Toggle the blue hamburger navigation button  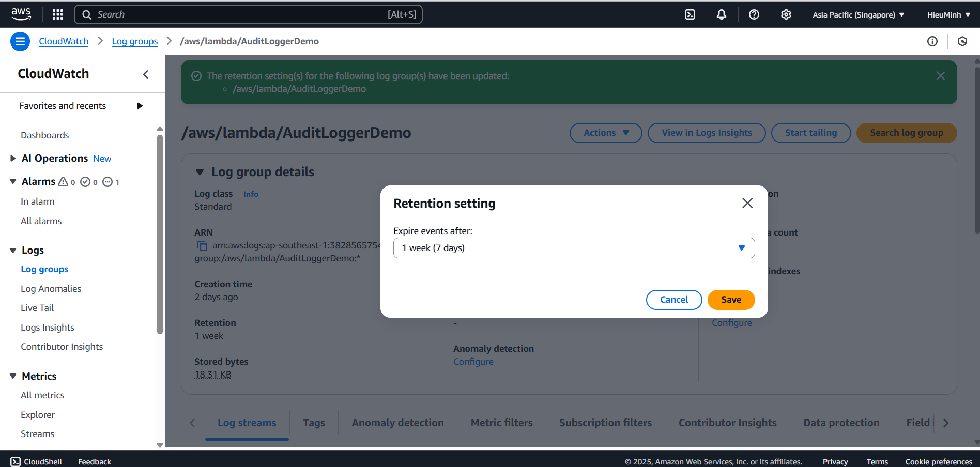[x=20, y=41]
